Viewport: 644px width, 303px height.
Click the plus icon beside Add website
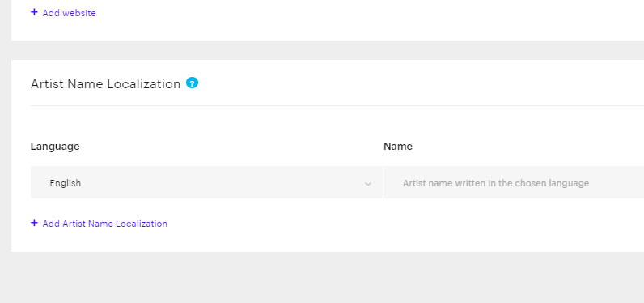(x=34, y=12)
